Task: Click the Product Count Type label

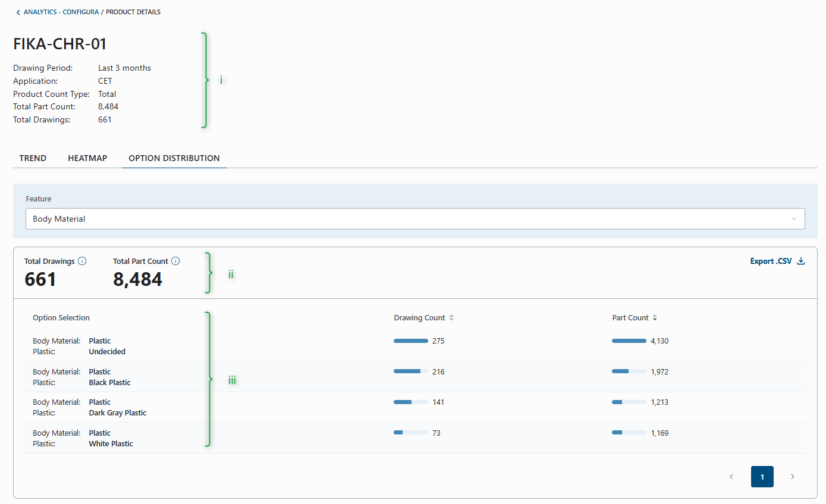Action: point(52,94)
